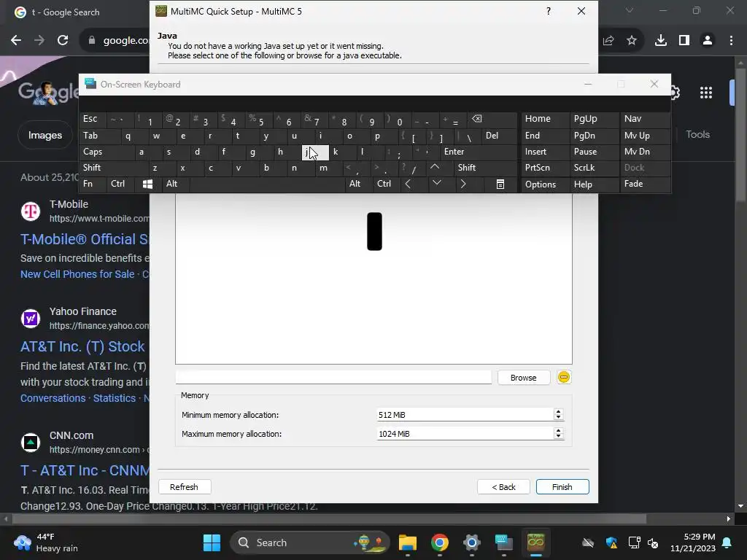Open Tools in Google search
Screen dimensions: 747x560
pyautogui.click(x=698, y=134)
